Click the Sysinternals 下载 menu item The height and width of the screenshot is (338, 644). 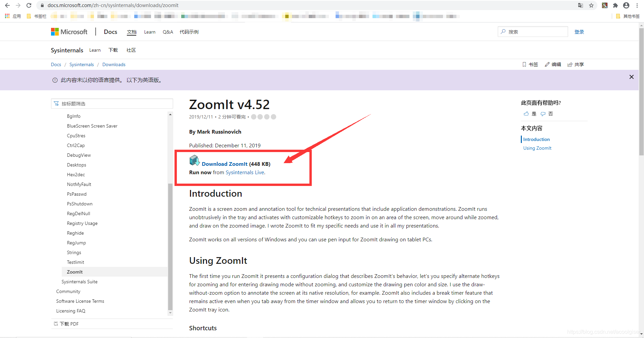click(x=113, y=50)
